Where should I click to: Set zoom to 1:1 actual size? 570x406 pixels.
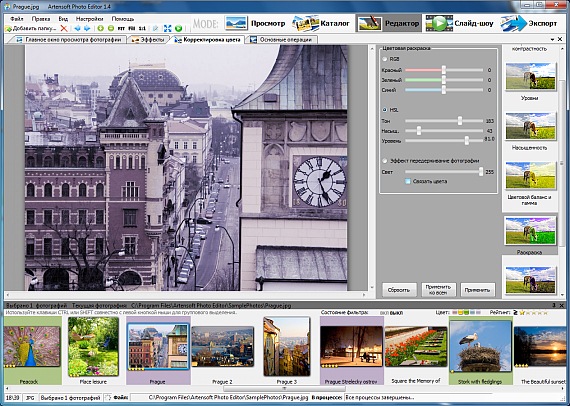142,28
